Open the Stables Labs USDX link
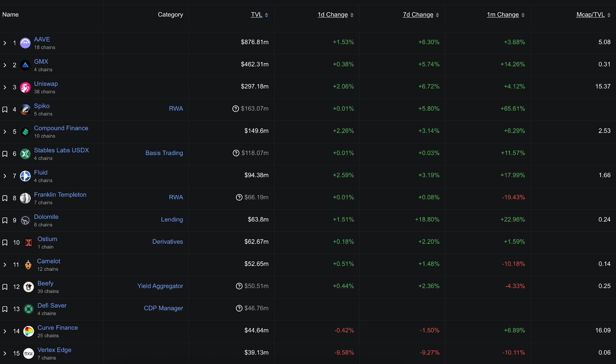The height and width of the screenshot is (364, 616). pyautogui.click(x=61, y=150)
